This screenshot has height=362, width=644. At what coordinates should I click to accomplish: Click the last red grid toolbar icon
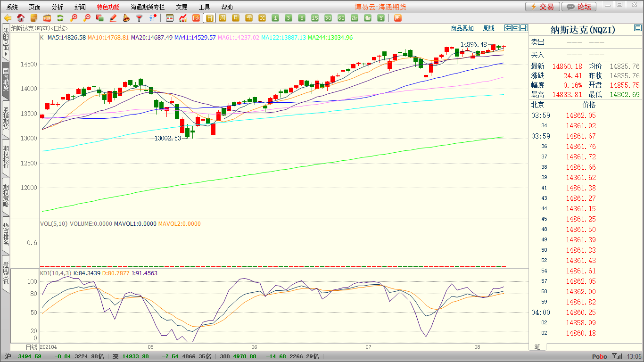pos(397,18)
